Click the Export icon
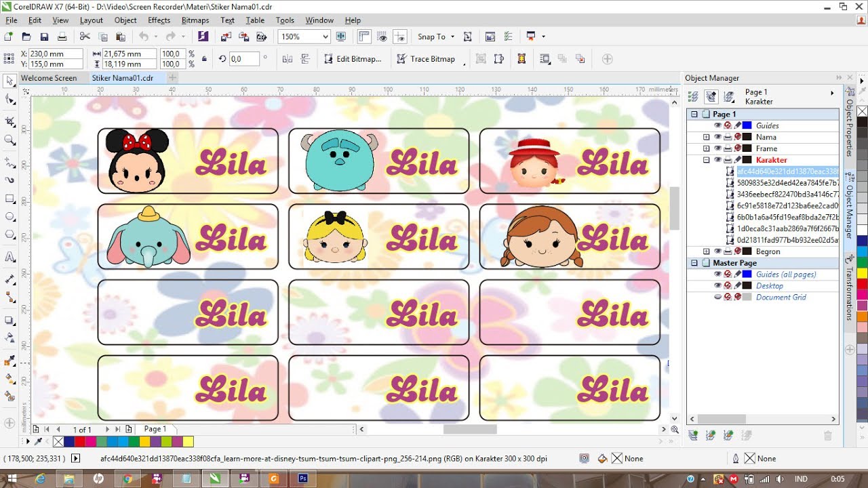 [x=243, y=37]
